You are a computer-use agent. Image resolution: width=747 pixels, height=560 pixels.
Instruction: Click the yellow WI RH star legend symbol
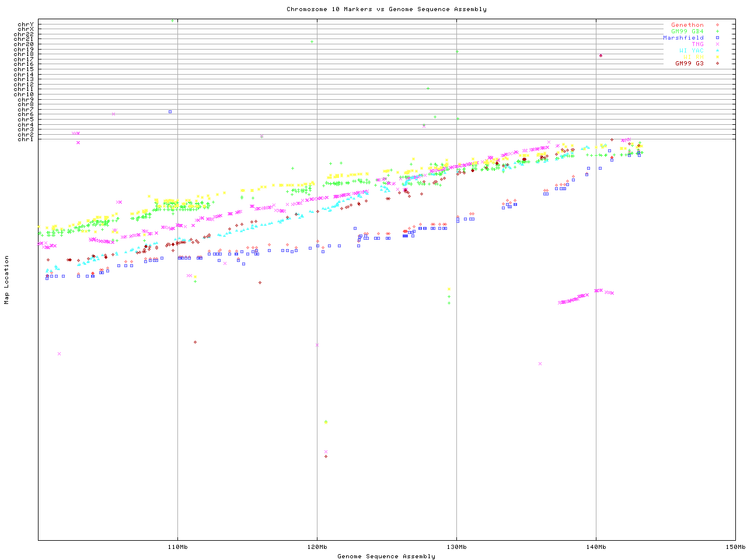coord(717,57)
